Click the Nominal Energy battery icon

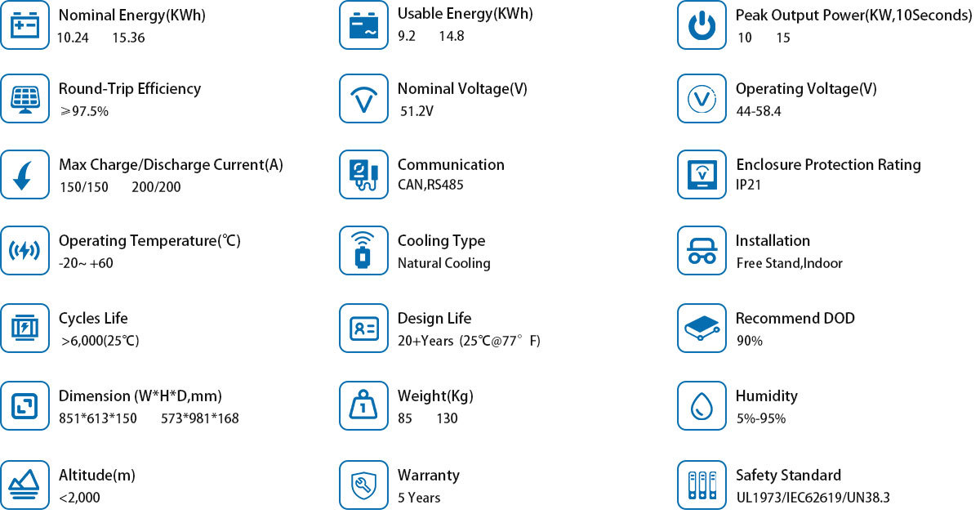click(x=24, y=25)
